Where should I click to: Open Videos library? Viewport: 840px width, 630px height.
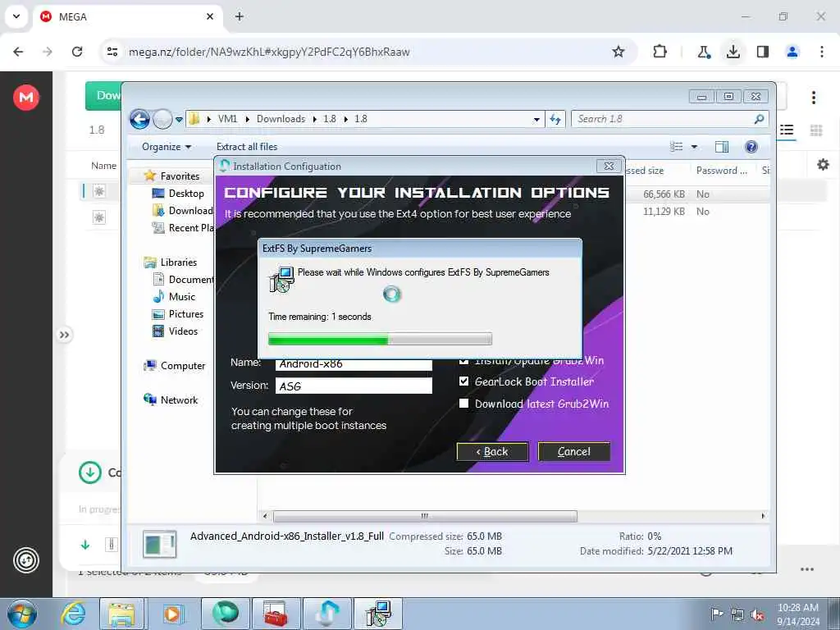point(176,331)
